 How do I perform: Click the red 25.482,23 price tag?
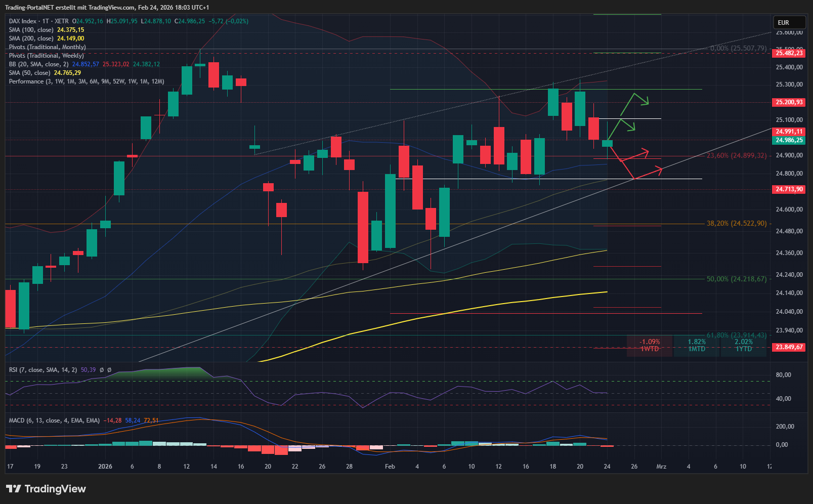tap(789, 53)
